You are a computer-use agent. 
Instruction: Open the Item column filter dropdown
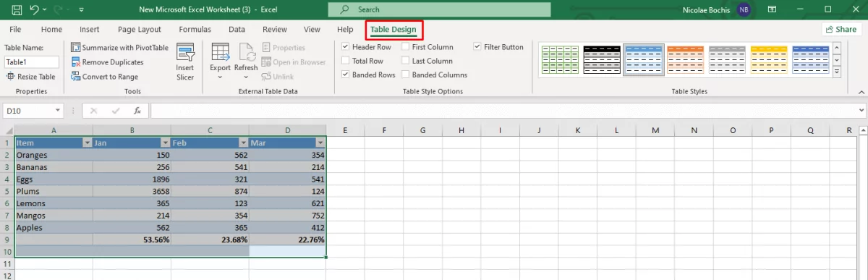tap(88, 143)
